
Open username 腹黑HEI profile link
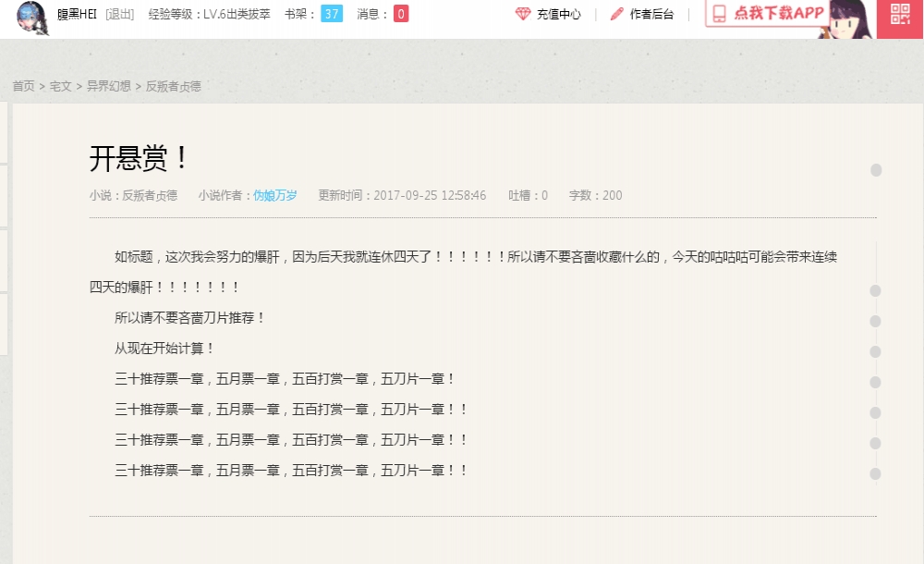tap(77, 14)
